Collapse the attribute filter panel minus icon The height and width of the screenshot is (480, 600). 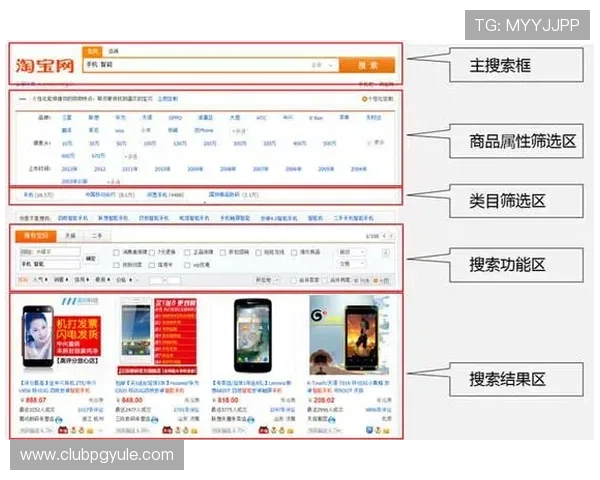click(x=22, y=100)
